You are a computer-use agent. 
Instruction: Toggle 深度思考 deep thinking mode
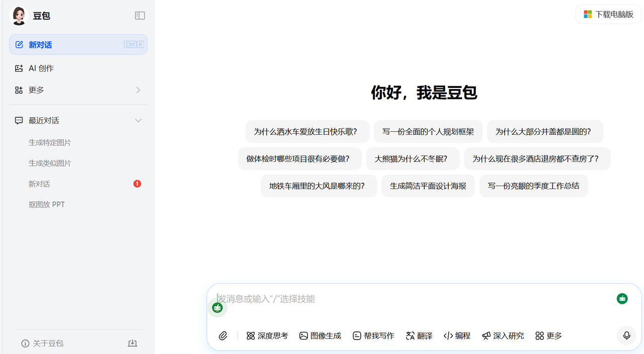coord(267,336)
